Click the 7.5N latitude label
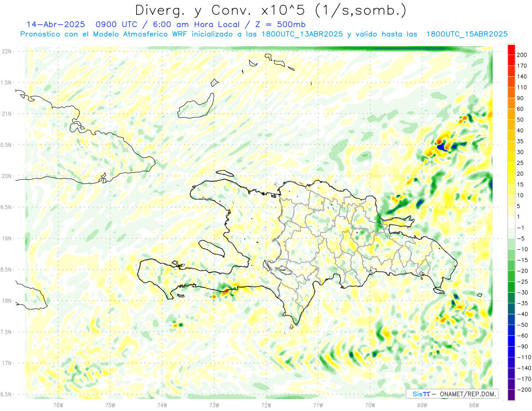The width and height of the screenshot is (532, 411). [7, 332]
